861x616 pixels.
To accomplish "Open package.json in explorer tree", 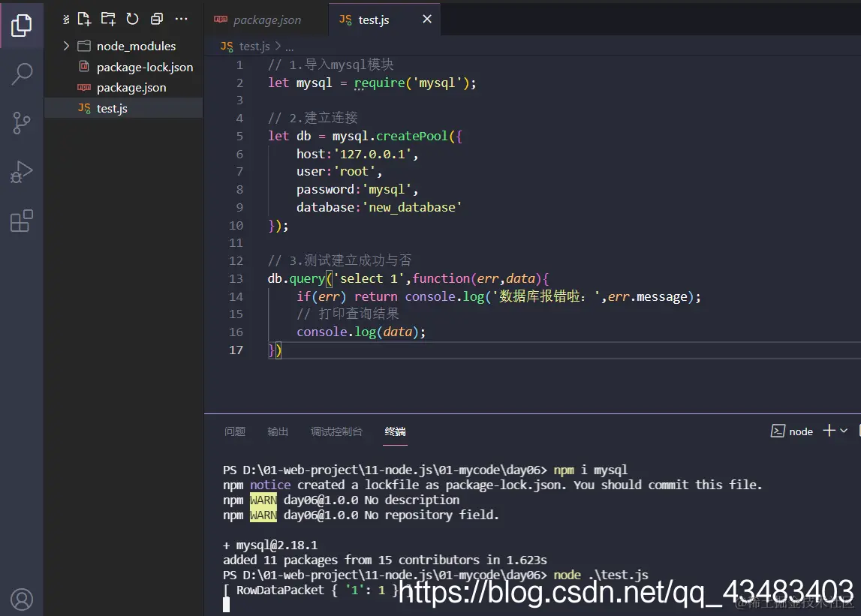I will coord(124,88).
